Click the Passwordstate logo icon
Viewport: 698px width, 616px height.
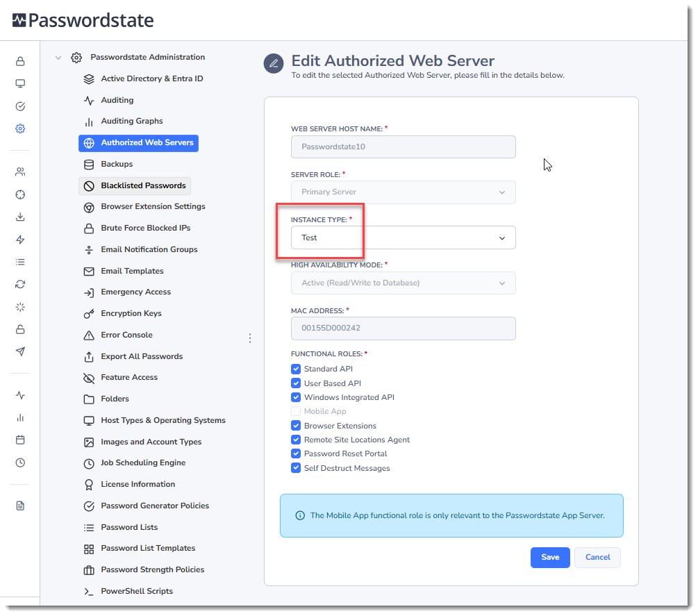[x=19, y=20]
